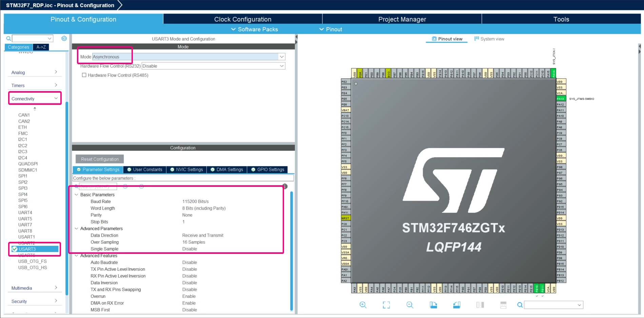
Task: Open the pin search combo box
Action: point(554,305)
